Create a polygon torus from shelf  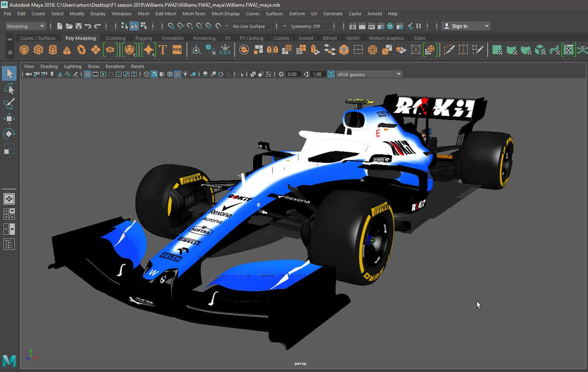pos(81,50)
